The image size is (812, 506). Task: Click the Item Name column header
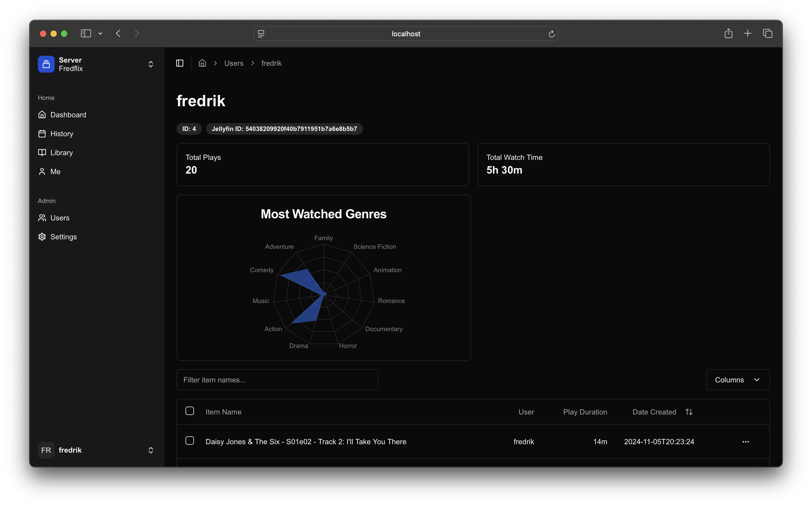[x=223, y=412]
